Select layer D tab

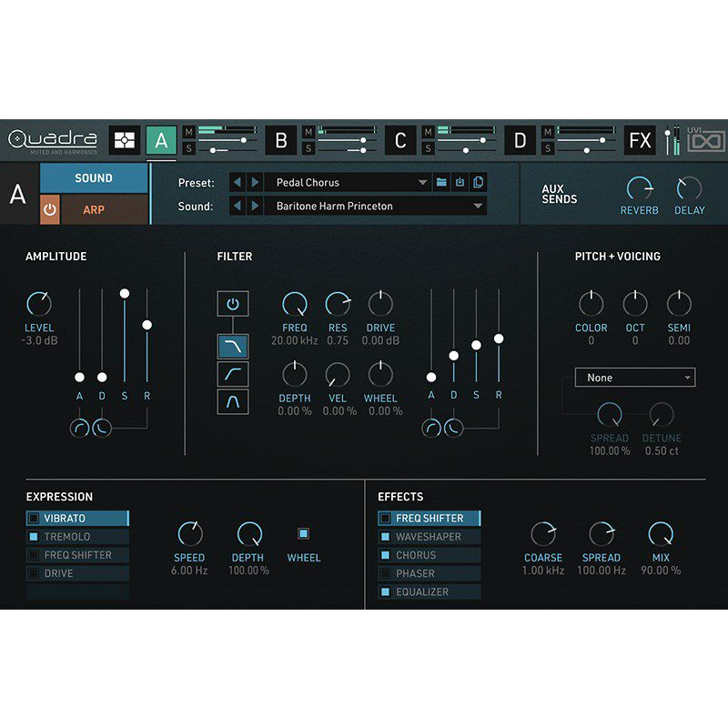point(520,140)
